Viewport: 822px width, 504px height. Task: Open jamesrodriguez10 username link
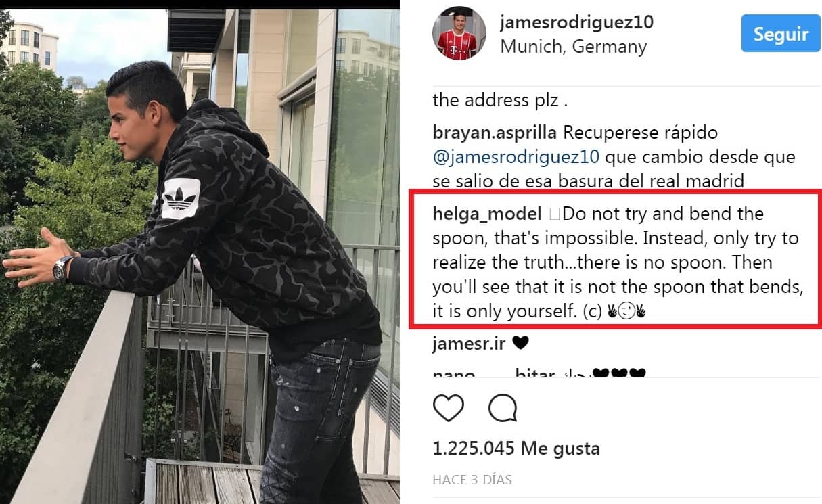point(576,22)
